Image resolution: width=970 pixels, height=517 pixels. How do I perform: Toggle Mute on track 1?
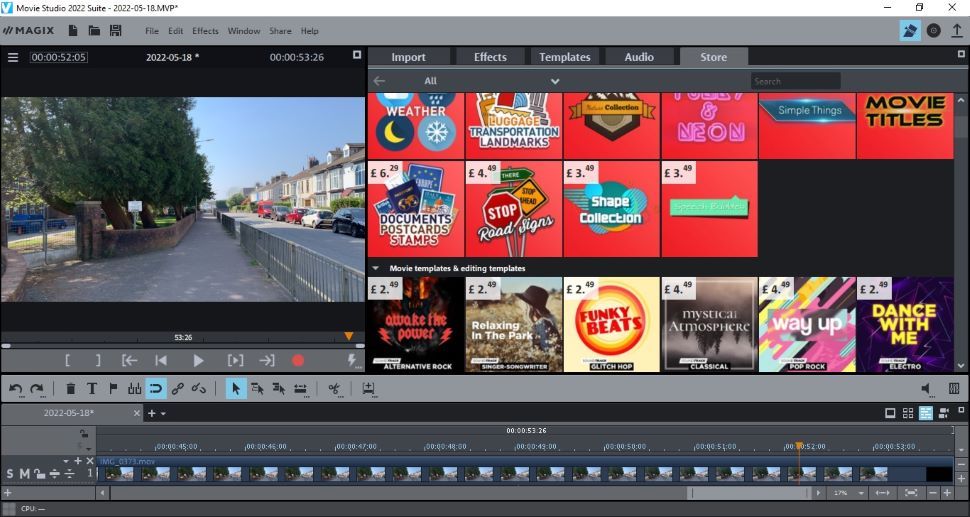(24, 474)
